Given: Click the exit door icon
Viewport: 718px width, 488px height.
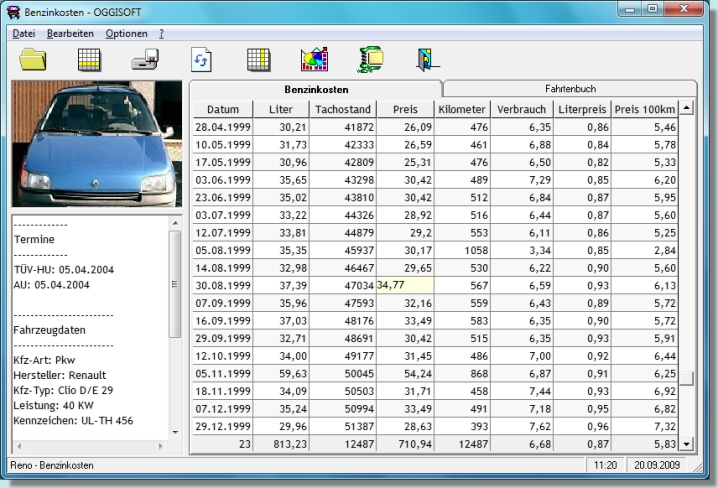Looking at the screenshot, I should coord(427,59).
